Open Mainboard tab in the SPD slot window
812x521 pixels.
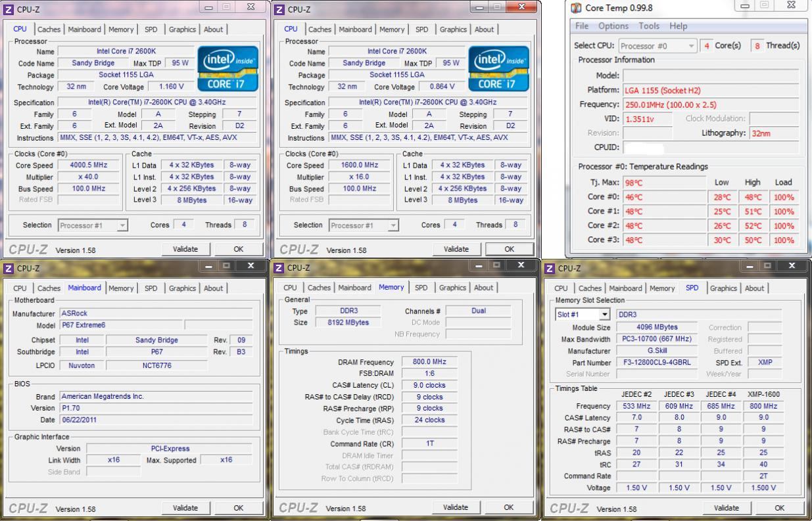click(625, 288)
